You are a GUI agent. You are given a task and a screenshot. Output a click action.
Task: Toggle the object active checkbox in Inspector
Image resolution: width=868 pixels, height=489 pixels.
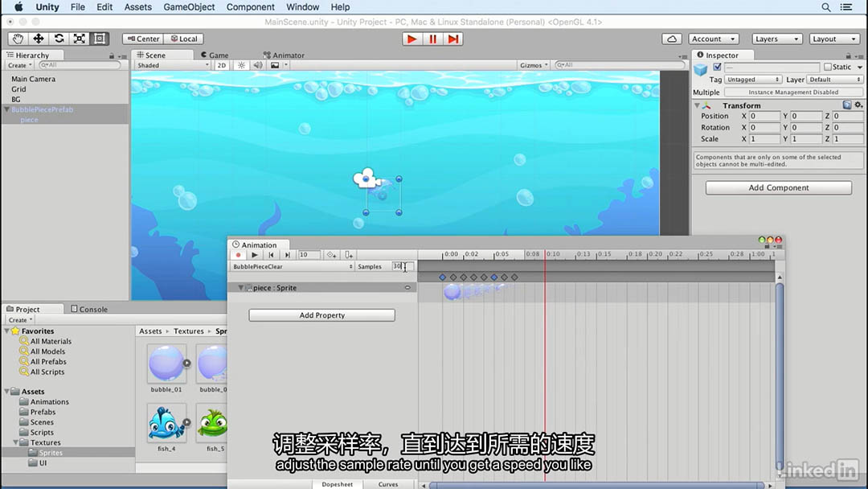point(717,67)
